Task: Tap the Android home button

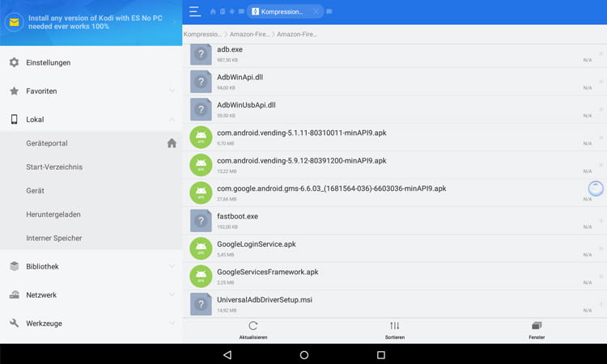Action: pos(304,355)
